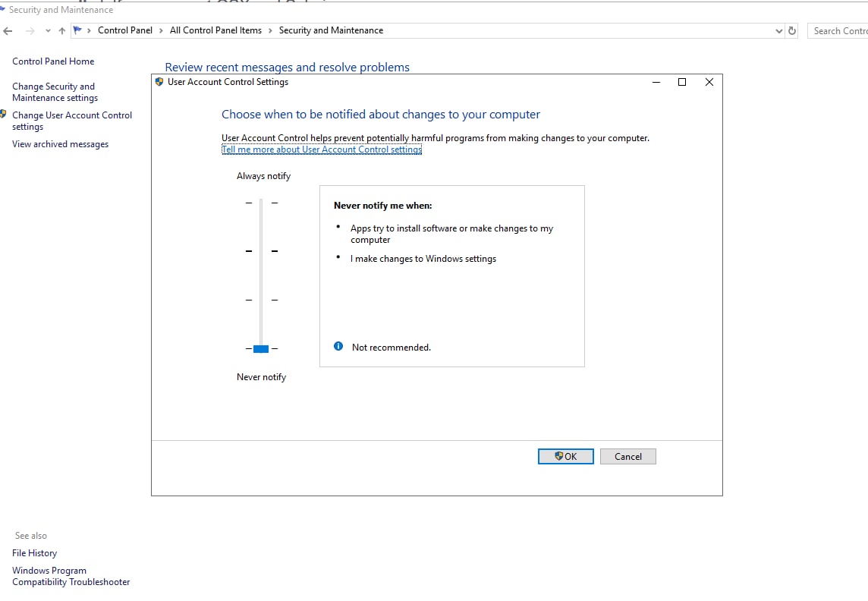Image resolution: width=868 pixels, height=601 pixels.
Task: Click the Cancel button
Action: 628,457
